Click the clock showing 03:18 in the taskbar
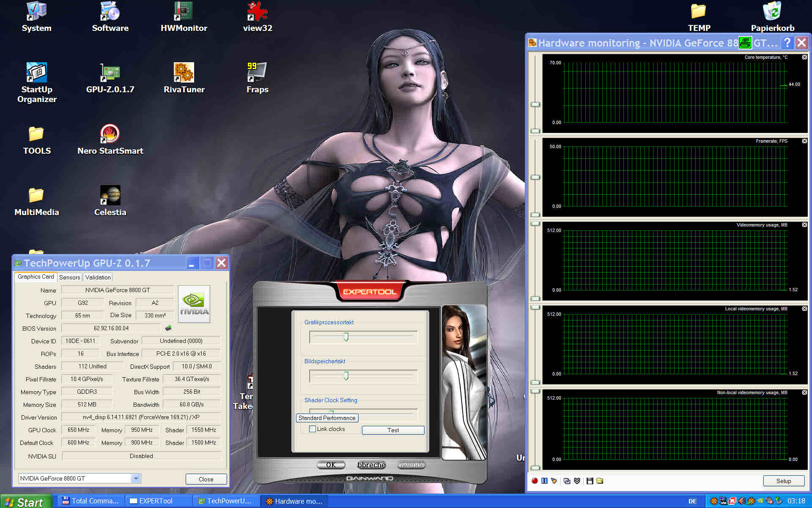This screenshot has height=508, width=812. [796, 501]
